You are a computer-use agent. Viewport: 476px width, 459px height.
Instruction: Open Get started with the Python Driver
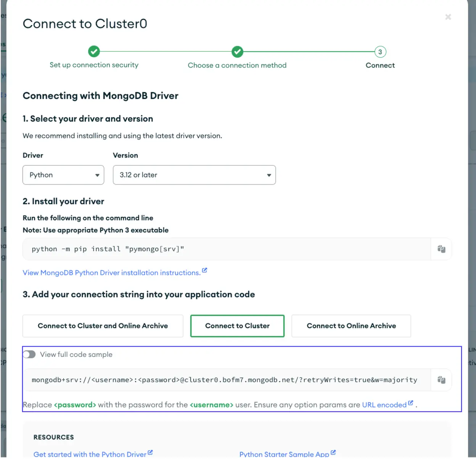[x=90, y=454]
